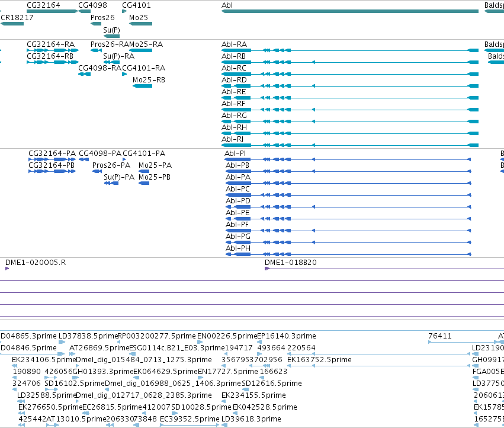The width and height of the screenshot is (504, 428).
Task: Select EST EP16140.3prime
Action: 287,336
